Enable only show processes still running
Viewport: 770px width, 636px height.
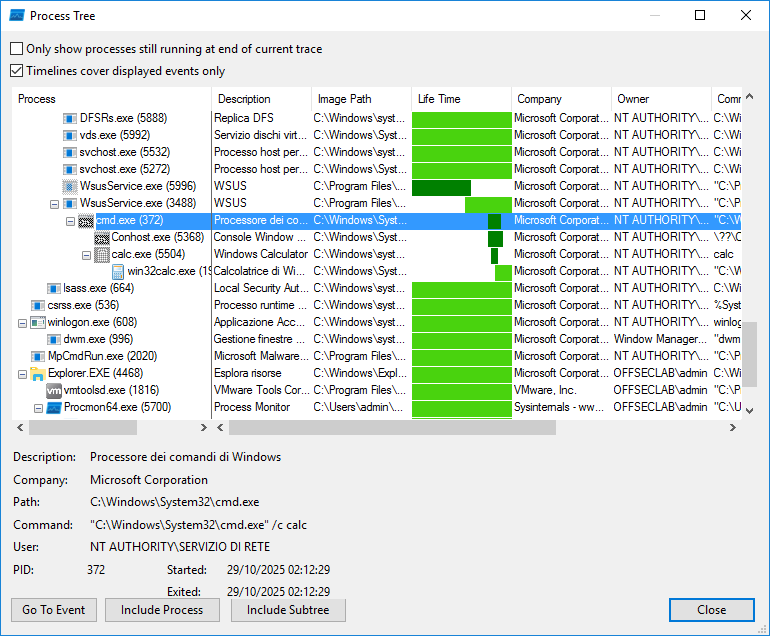click(17, 49)
